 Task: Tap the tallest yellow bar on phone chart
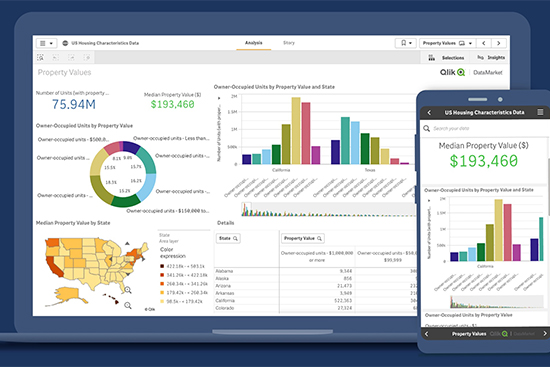[x=498, y=230]
